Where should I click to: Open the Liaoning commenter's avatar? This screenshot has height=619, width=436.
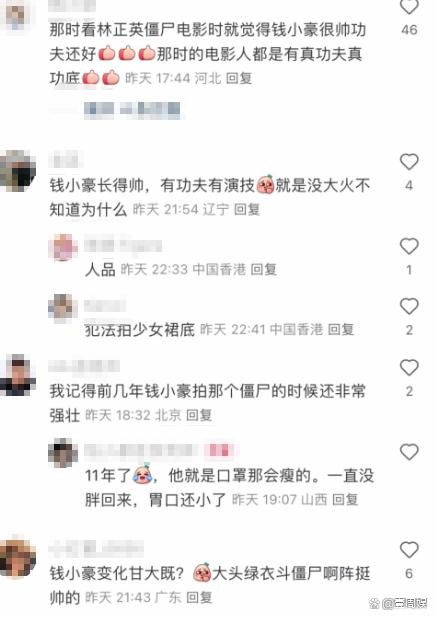[x=18, y=171]
